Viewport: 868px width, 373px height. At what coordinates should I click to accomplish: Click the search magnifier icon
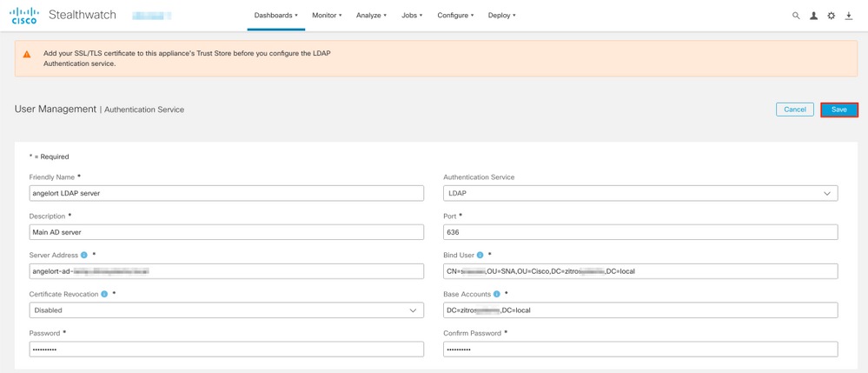click(796, 16)
